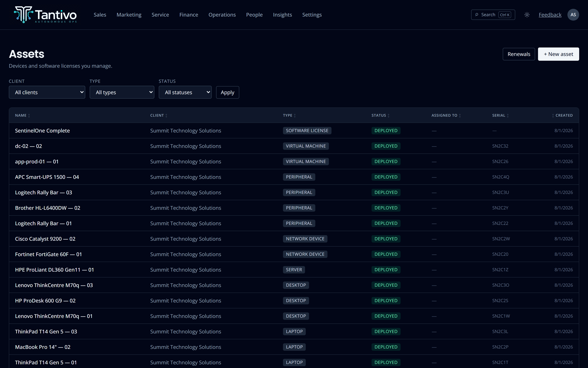The width and height of the screenshot is (588, 368).
Task: Sort by Type column arrows
Action: (295, 116)
